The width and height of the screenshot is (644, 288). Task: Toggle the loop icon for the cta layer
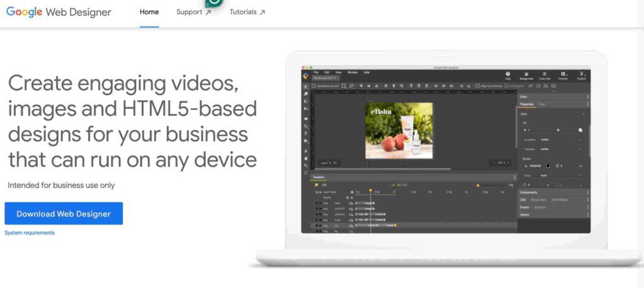[x=351, y=226]
